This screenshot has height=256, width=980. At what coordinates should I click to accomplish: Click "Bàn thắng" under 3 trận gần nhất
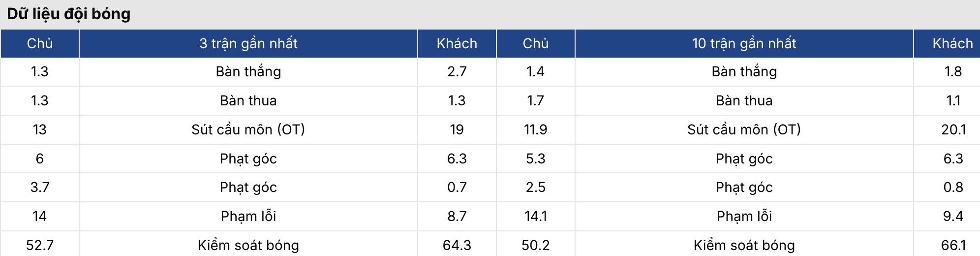[248, 72]
